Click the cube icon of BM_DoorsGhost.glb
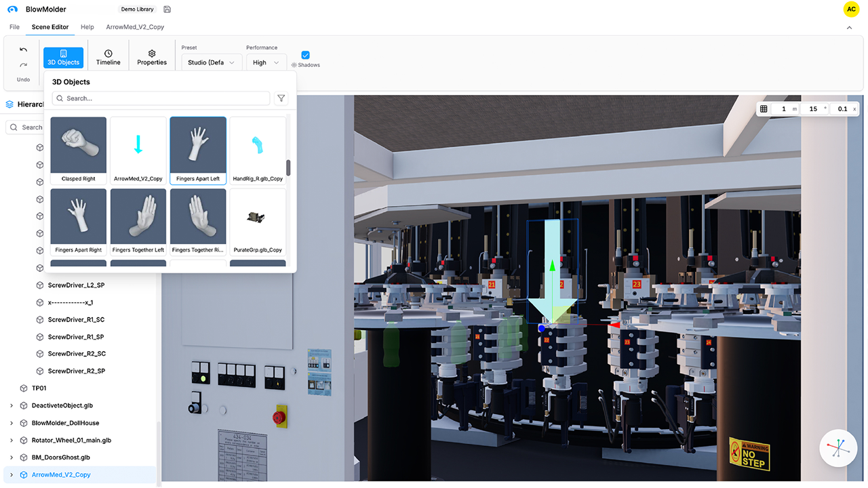 click(24, 457)
